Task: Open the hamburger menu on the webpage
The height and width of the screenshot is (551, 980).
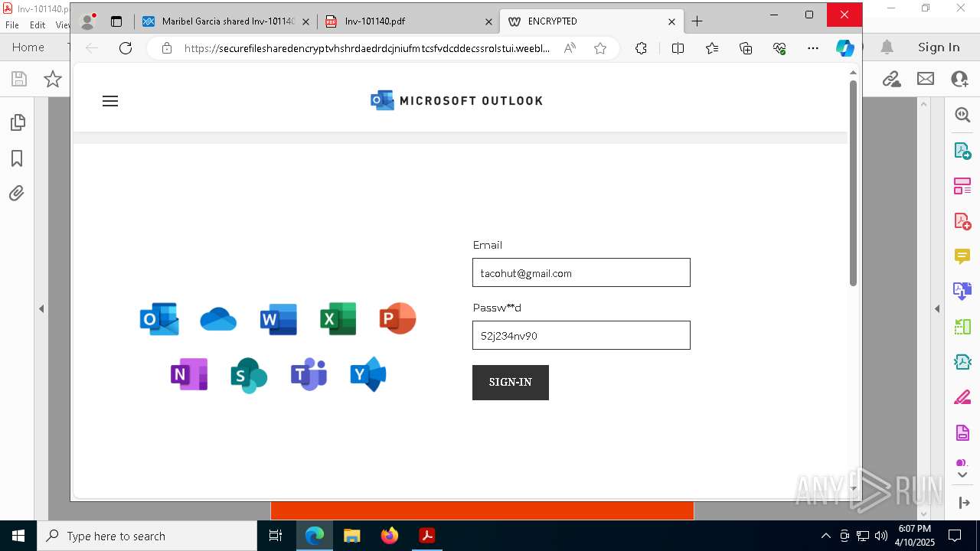Action: pos(110,101)
